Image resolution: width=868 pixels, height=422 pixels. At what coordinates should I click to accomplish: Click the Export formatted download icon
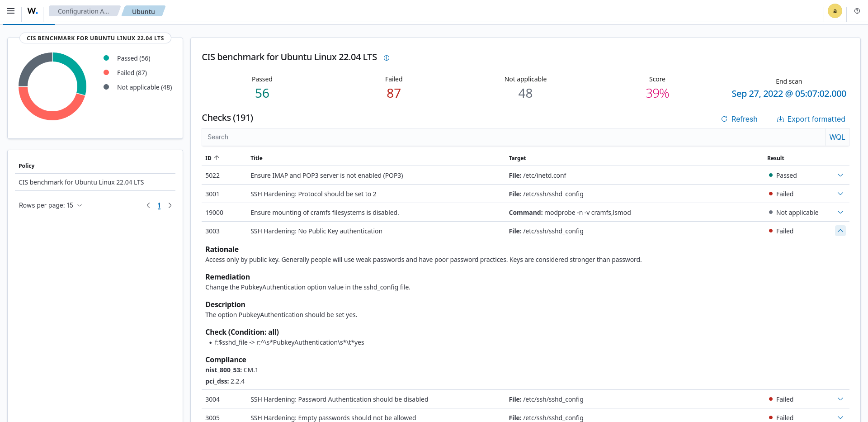point(781,119)
